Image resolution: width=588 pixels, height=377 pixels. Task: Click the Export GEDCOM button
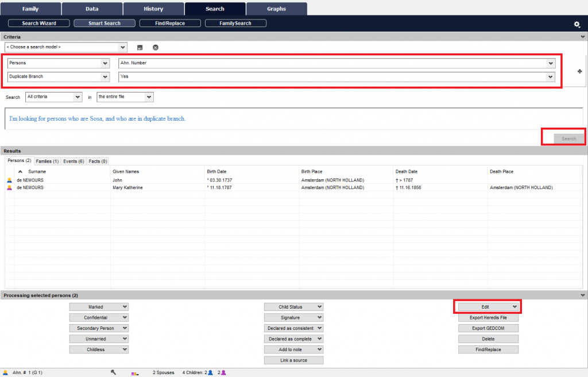click(x=488, y=328)
